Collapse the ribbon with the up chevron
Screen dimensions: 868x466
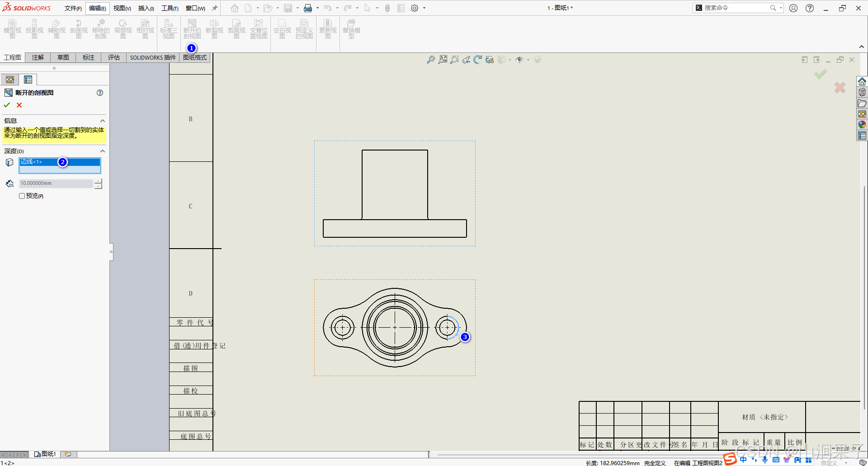[x=862, y=47]
